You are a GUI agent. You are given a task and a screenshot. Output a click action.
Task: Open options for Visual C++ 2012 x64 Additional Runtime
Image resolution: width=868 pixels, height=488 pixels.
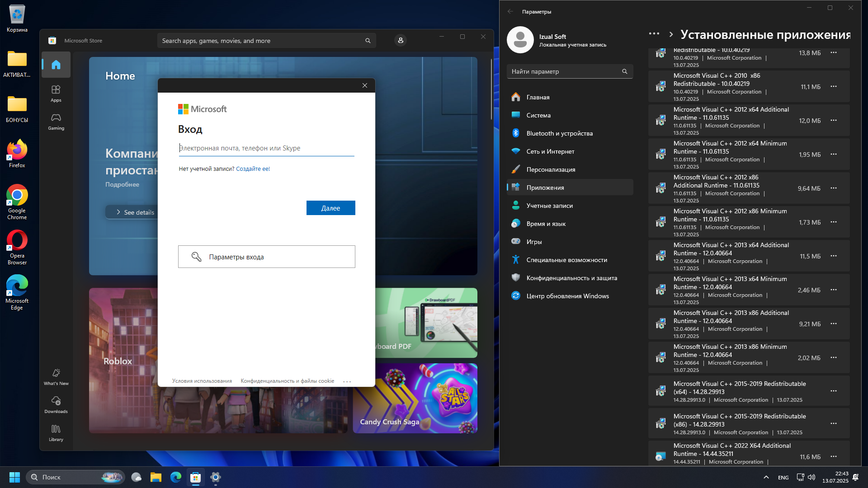834,120
